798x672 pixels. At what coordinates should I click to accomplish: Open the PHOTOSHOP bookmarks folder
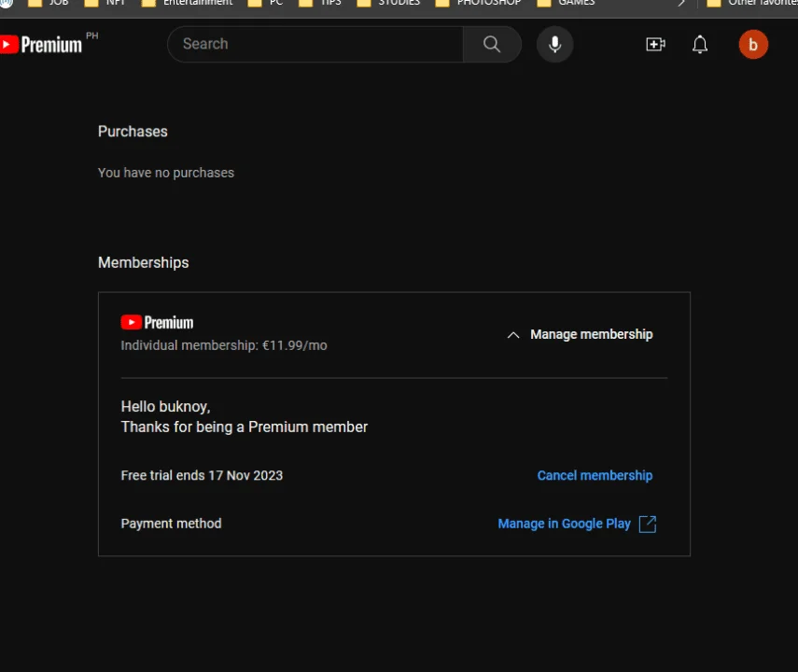(479, 3)
